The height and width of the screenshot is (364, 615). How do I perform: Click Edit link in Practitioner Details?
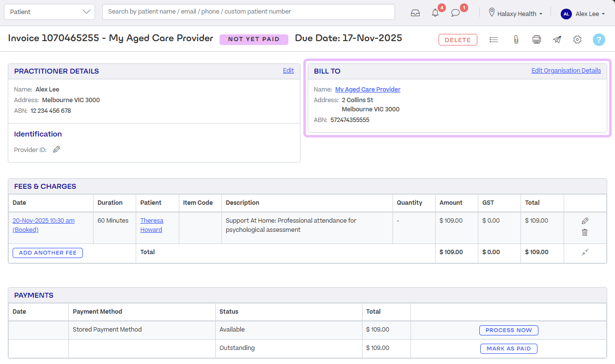(x=288, y=70)
